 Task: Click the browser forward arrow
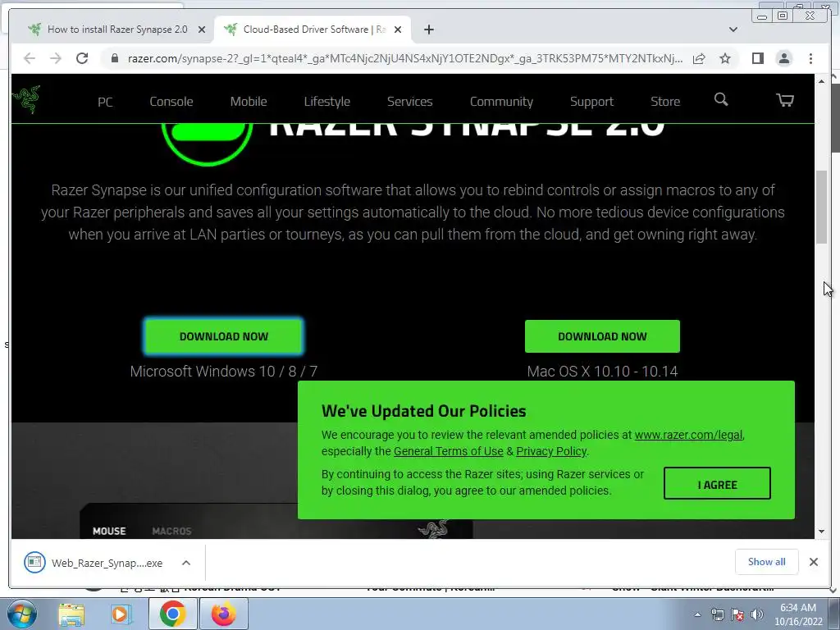(56, 58)
